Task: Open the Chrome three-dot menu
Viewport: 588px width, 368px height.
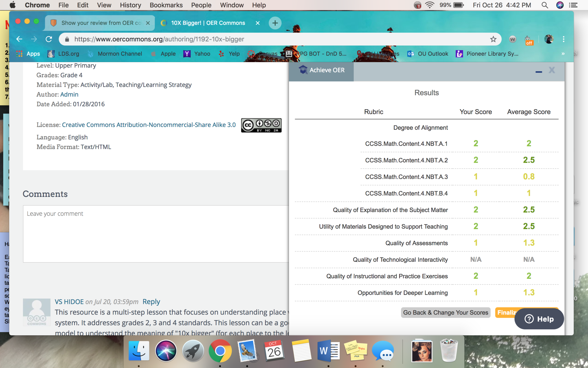Action: 563,39
